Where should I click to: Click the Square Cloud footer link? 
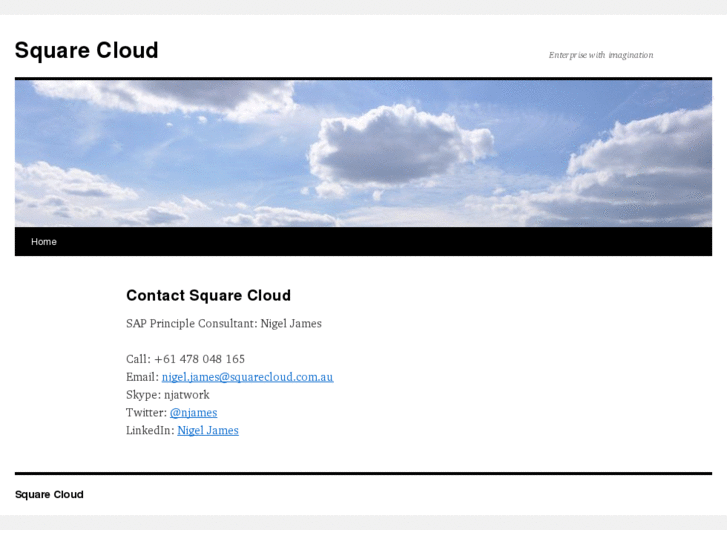tap(49, 494)
